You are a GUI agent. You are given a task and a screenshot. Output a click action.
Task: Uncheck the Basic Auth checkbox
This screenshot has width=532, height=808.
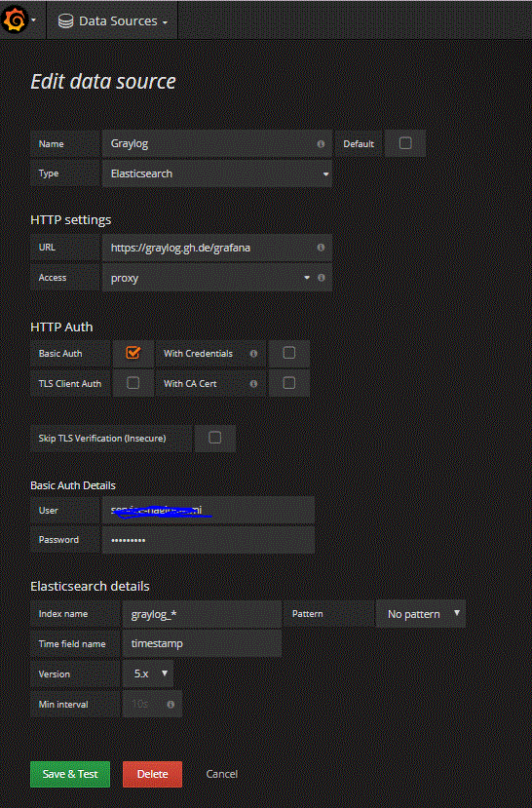(133, 353)
